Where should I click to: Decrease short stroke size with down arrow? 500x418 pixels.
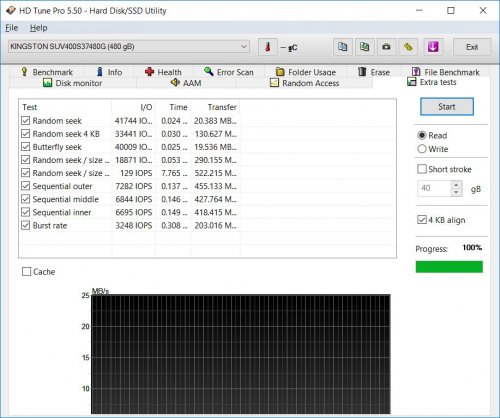pos(456,192)
